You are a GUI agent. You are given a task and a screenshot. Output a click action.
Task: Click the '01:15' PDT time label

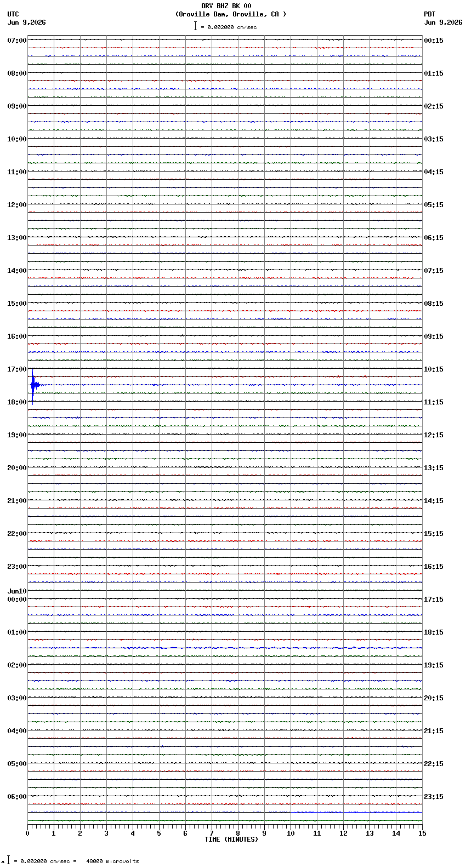434,73
